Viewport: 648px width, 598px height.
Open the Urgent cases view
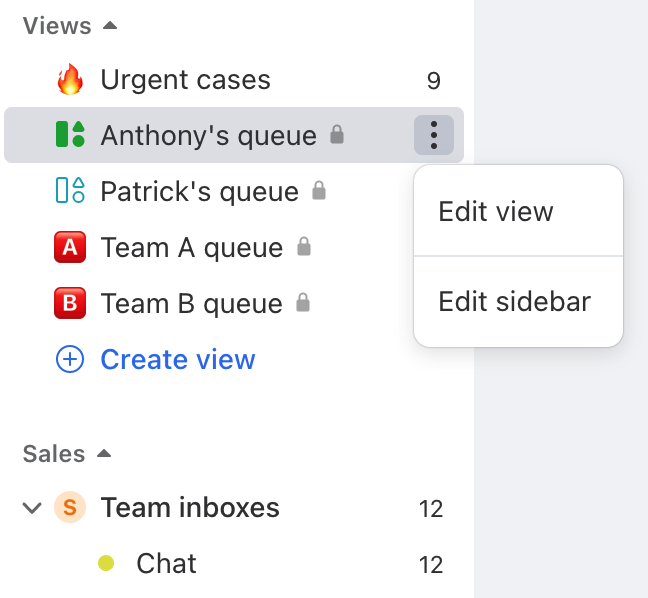pyautogui.click(x=233, y=79)
